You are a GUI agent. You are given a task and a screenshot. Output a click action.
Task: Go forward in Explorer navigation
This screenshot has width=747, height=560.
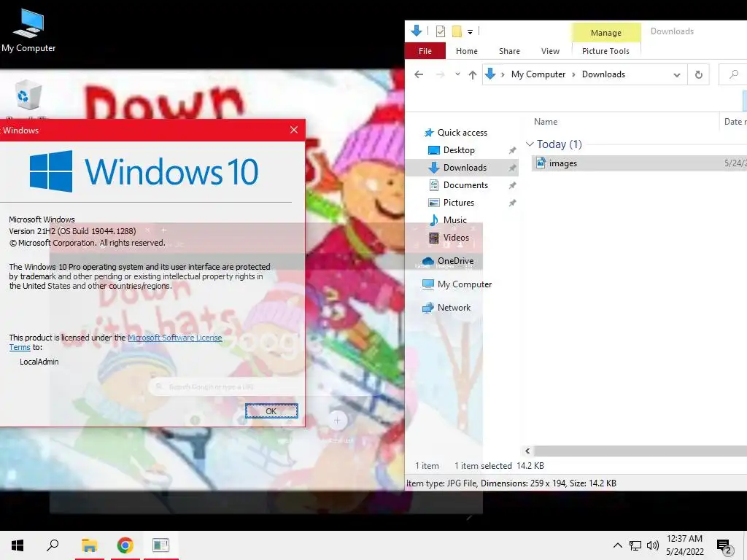pos(440,74)
